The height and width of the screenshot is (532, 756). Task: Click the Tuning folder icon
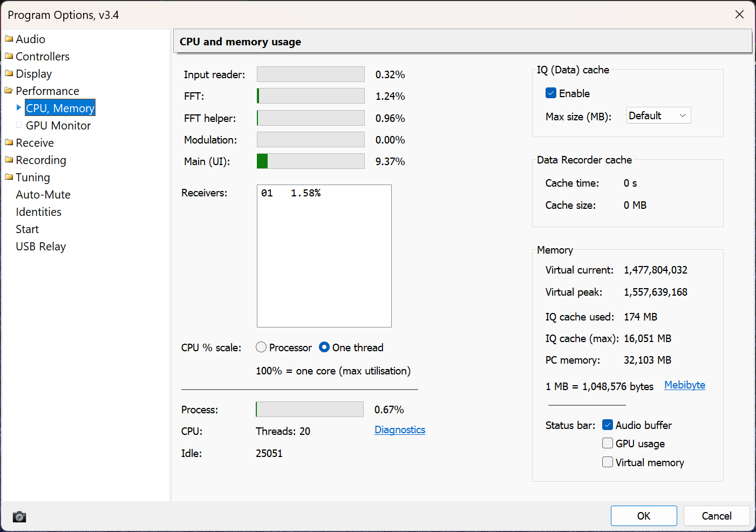tap(9, 177)
